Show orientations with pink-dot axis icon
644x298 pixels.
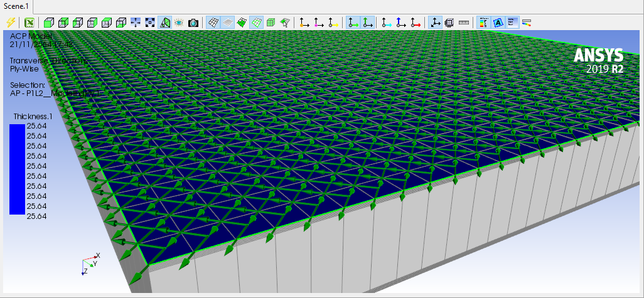tap(319, 23)
